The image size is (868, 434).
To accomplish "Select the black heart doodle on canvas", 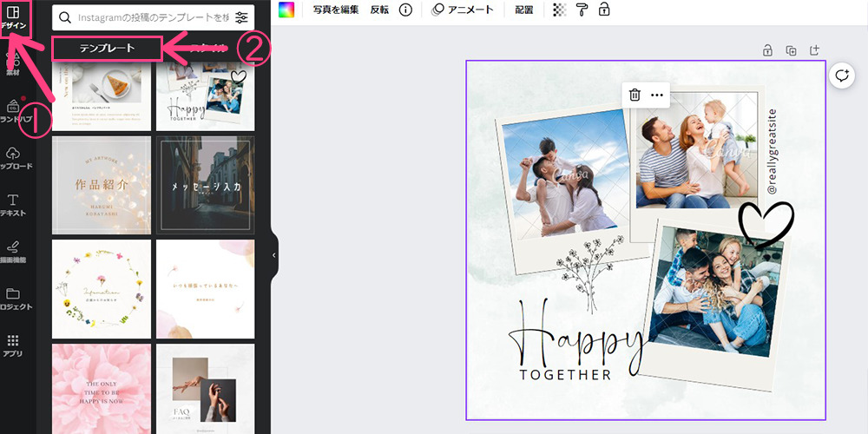I will (x=766, y=226).
